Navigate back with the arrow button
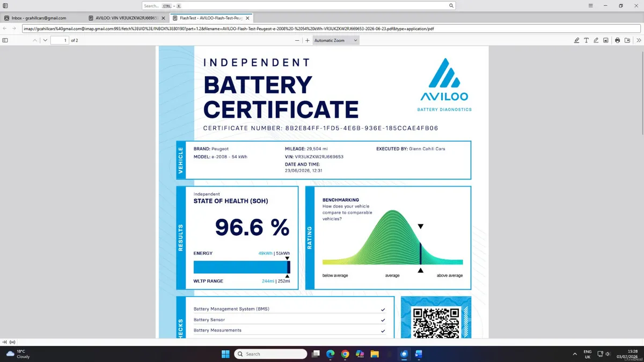Screen dimensions: 644x362 click(5, 28)
